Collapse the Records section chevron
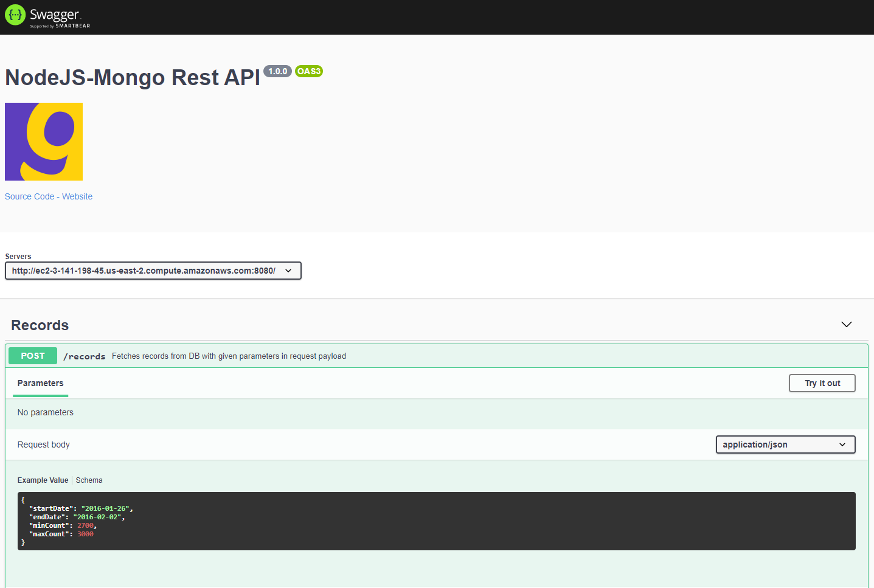This screenshot has height=588, width=874. pos(846,325)
